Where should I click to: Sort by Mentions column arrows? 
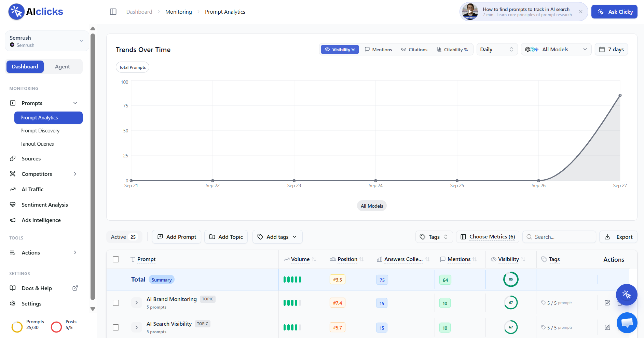point(475,259)
